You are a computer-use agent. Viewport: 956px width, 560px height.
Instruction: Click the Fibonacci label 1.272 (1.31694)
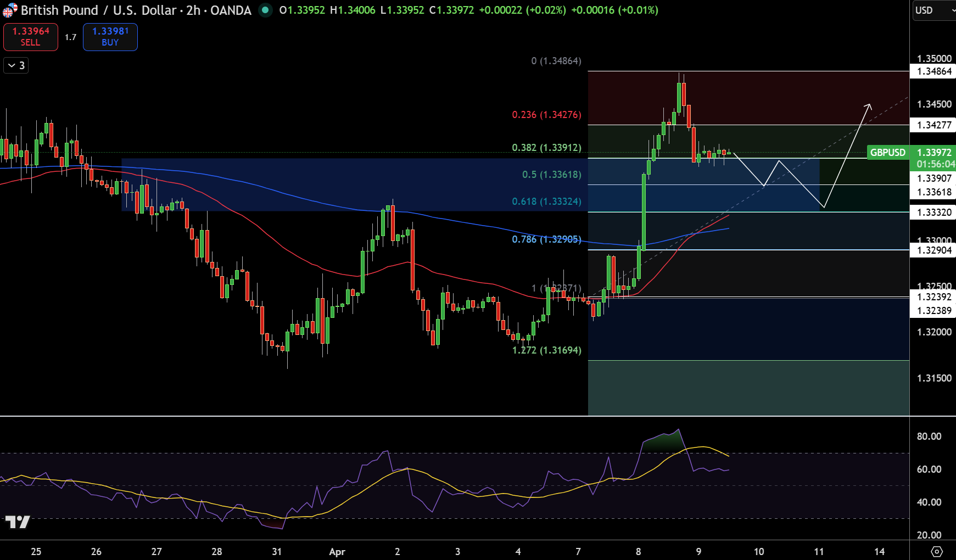tap(546, 350)
